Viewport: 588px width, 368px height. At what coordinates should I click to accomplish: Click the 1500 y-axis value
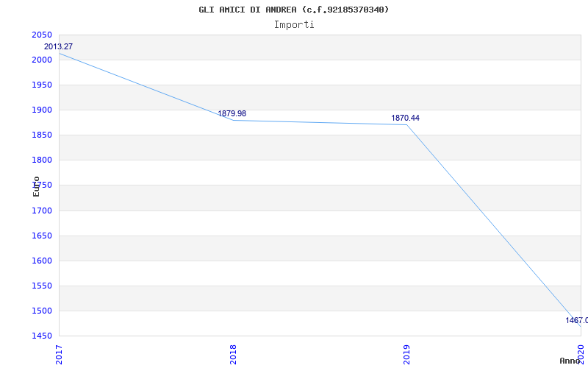pyautogui.click(x=42, y=311)
